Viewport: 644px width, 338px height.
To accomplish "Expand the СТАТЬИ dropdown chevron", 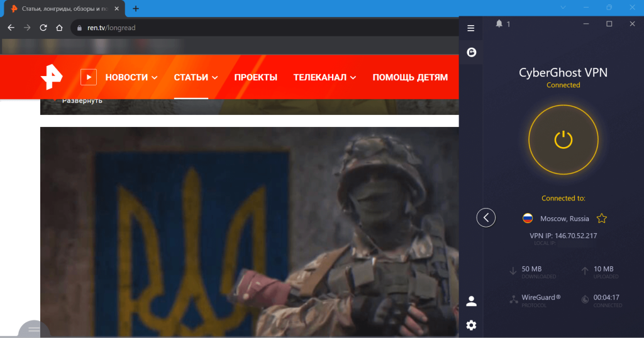I will tap(215, 77).
